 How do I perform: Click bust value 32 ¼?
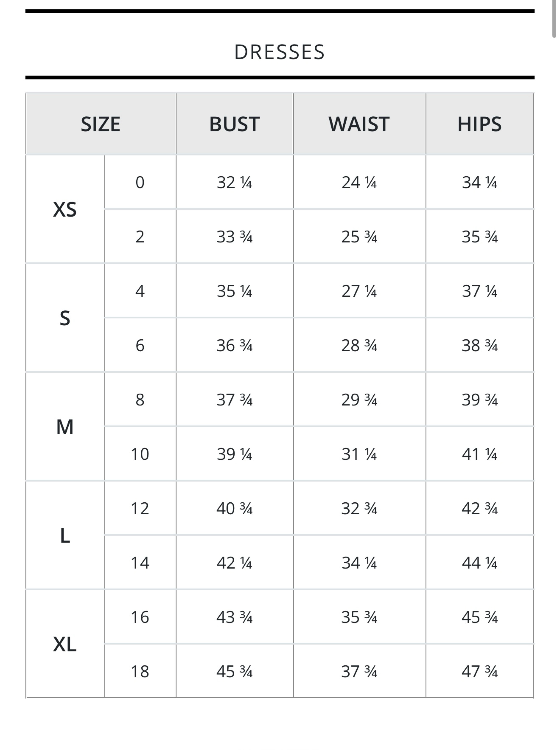[x=234, y=182]
